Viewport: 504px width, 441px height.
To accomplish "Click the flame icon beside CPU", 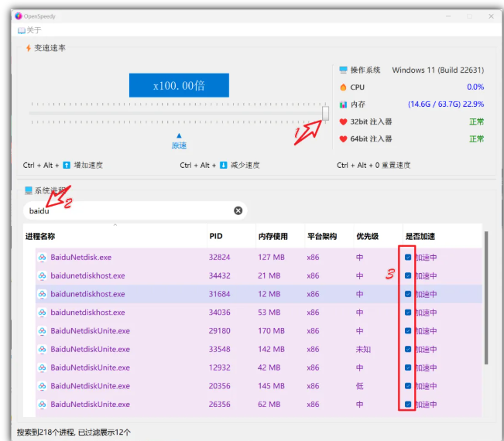I will [343, 87].
